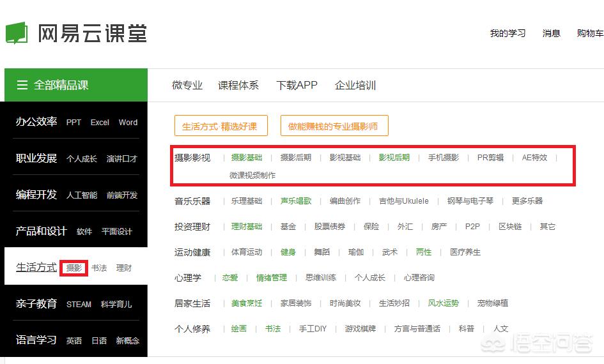This screenshot has height=364, width=604.
Task: Open the 方言与普通话 course link
Action: tap(417, 329)
